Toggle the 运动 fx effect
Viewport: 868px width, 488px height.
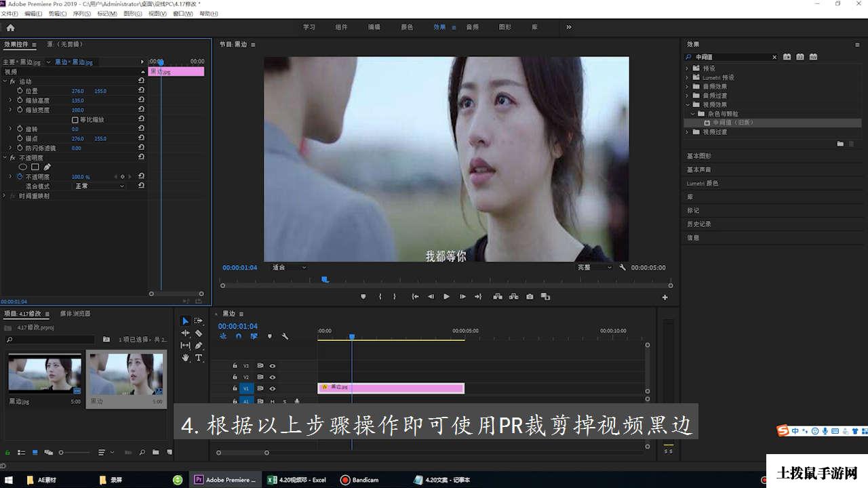[12, 81]
